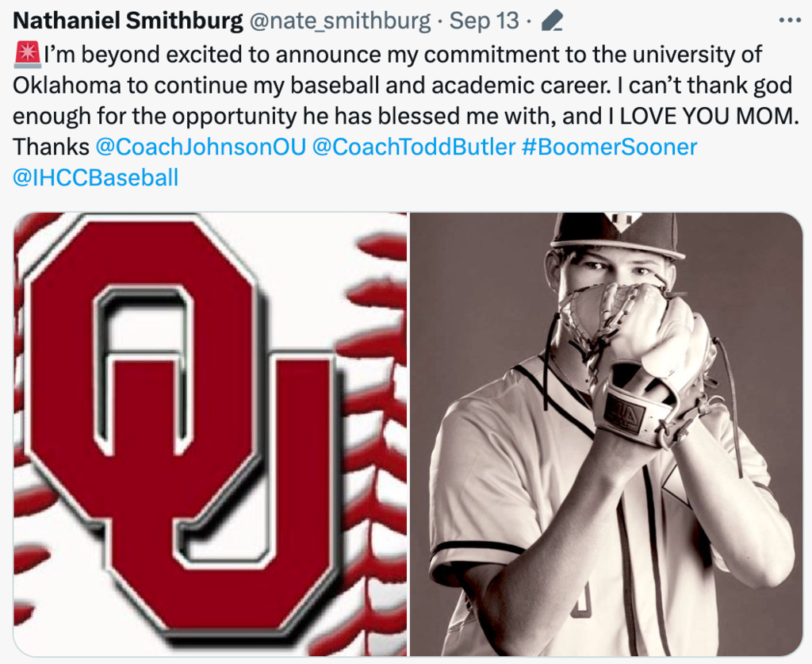Screen dimensions: 812x664
Task: Open Nathaniel Smithburg's profile from the display name
Action: 128,21
